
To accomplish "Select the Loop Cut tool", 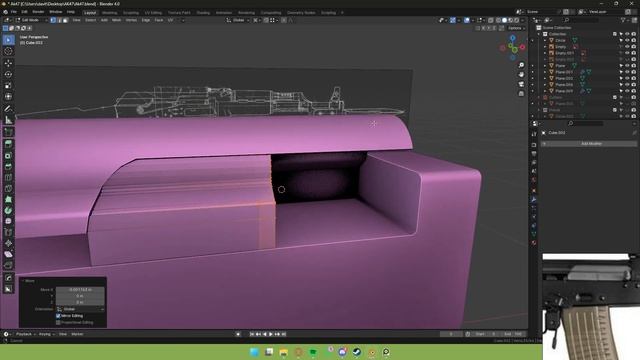I will pyautogui.click(x=8, y=178).
